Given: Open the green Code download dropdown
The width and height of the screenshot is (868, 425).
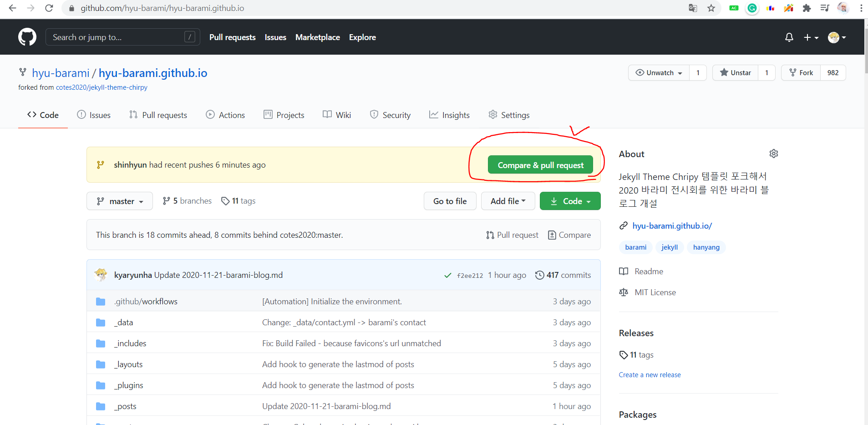Looking at the screenshot, I should point(570,201).
